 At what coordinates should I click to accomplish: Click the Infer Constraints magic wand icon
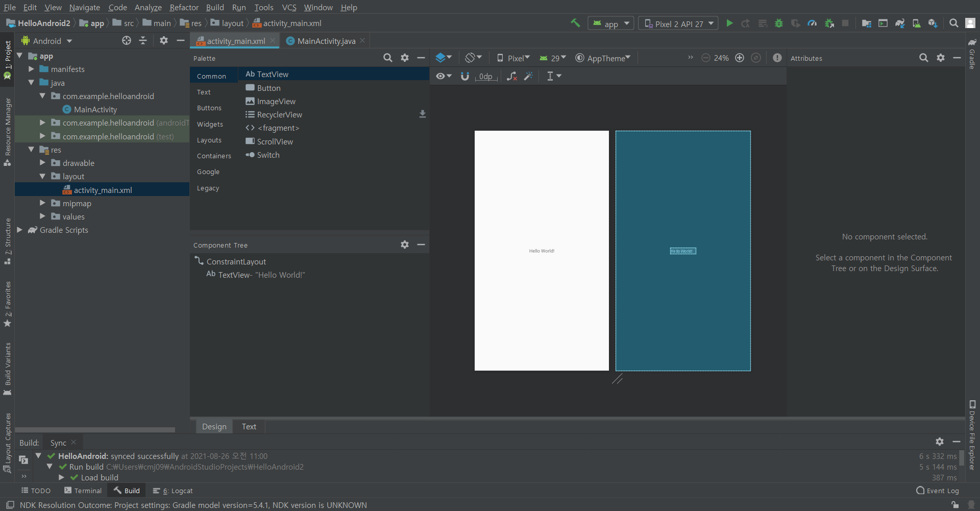(529, 76)
